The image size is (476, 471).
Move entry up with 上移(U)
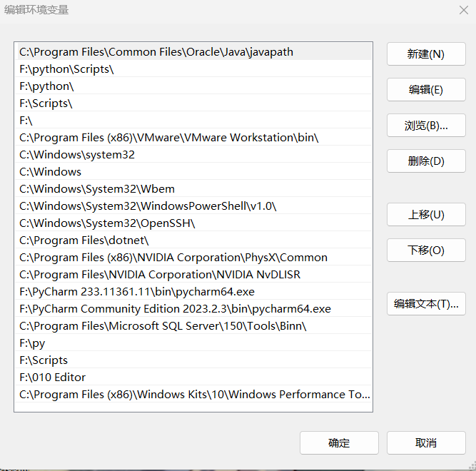[x=426, y=215]
